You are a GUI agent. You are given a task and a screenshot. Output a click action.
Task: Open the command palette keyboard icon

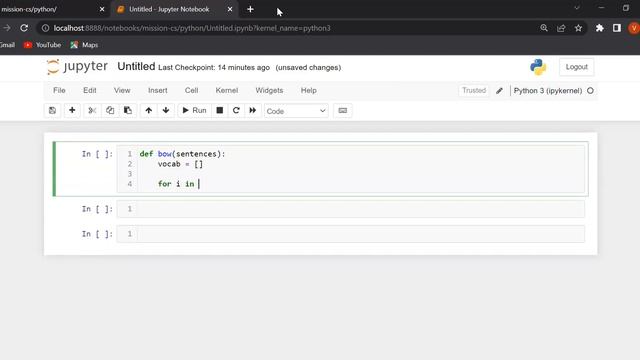point(342,111)
